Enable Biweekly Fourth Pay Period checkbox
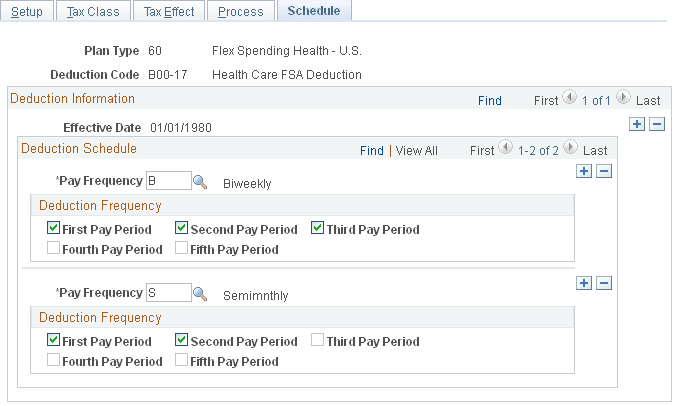 (53, 249)
